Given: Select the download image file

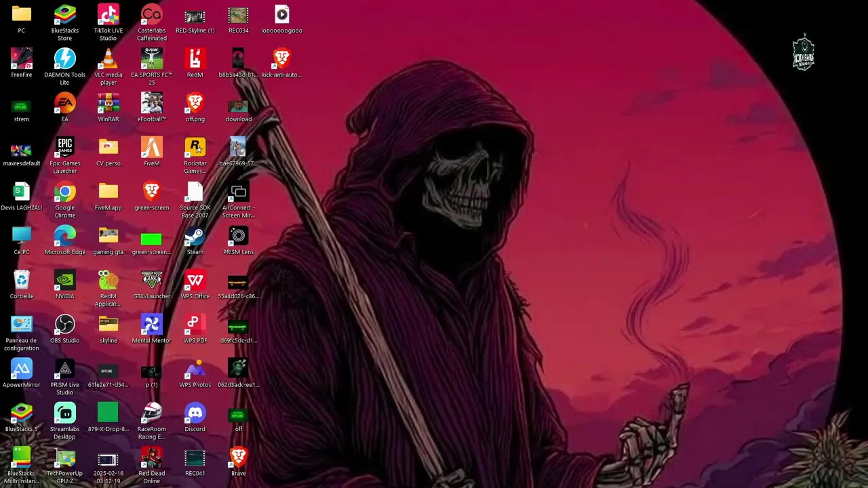Looking at the screenshot, I should tap(239, 106).
